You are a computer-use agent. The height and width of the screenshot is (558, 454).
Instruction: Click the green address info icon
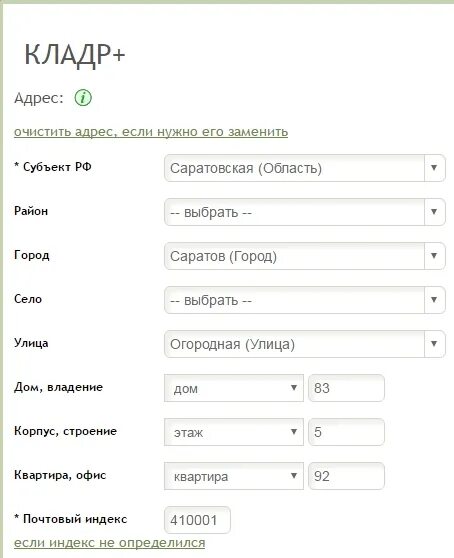tap(83, 98)
